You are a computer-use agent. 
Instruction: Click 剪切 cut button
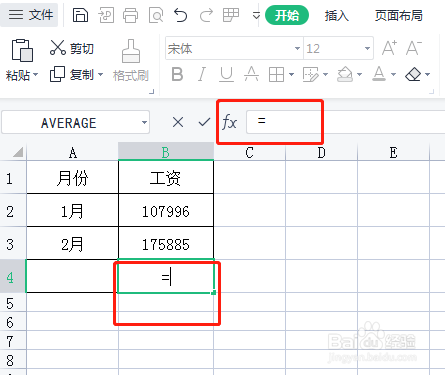[x=72, y=48]
